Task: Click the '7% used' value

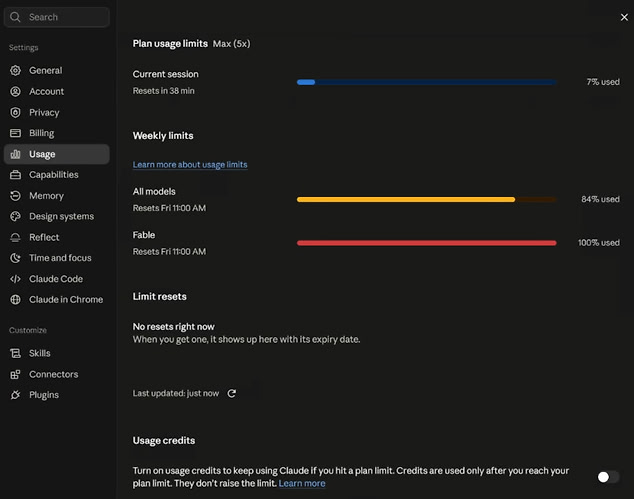Action: click(603, 82)
